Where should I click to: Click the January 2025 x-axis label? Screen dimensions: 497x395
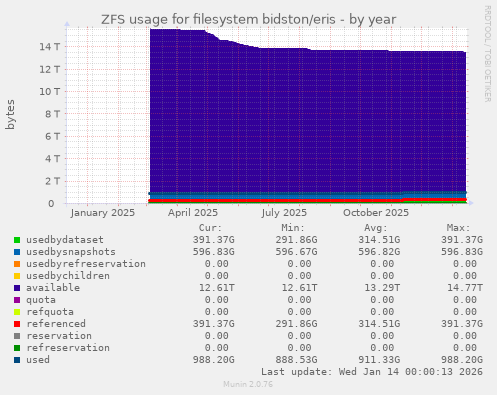(103, 213)
